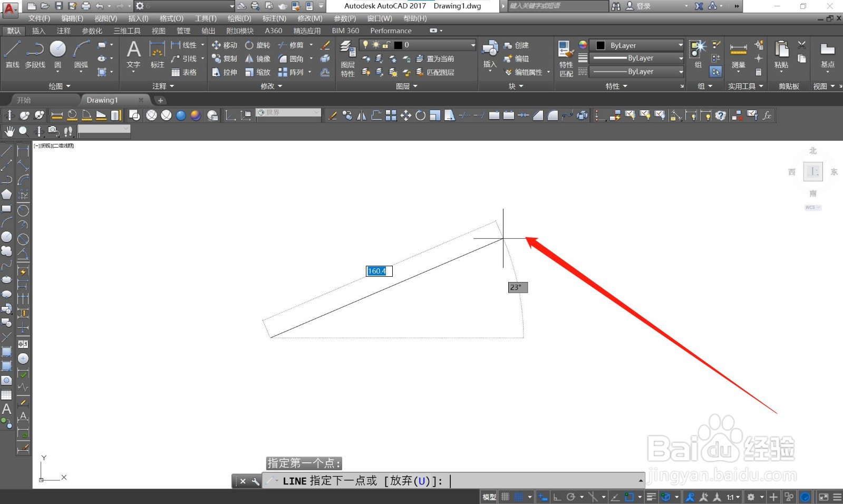The height and width of the screenshot is (504, 843).
Task: Click the 旋转 rotate command
Action: click(258, 45)
